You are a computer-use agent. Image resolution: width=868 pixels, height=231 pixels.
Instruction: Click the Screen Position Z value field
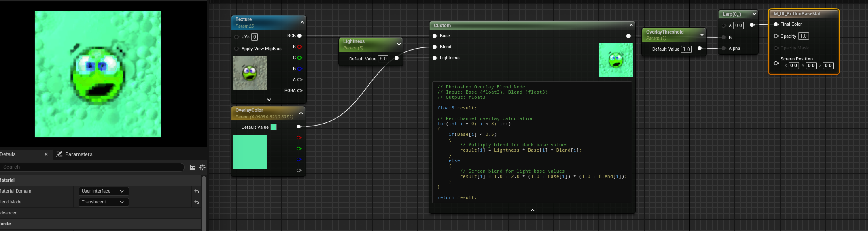828,66
